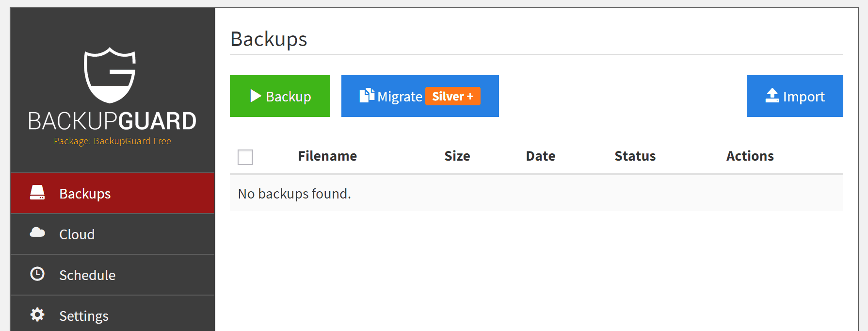
Task: Click the Package: BackupGuard Free label
Action: click(112, 141)
